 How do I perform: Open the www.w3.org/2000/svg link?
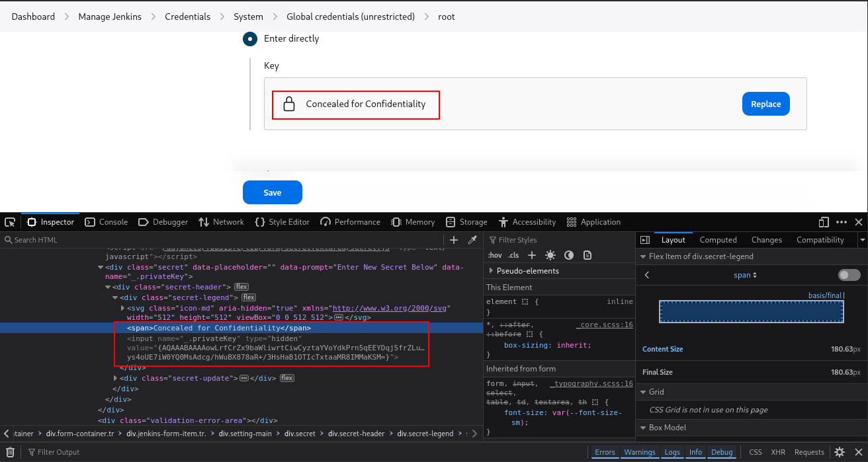pyautogui.click(x=390, y=308)
